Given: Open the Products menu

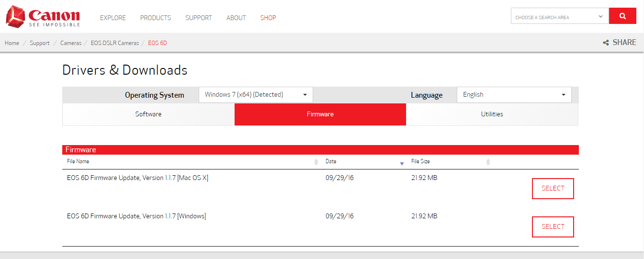Looking at the screenshot, I should pos(156,18).
